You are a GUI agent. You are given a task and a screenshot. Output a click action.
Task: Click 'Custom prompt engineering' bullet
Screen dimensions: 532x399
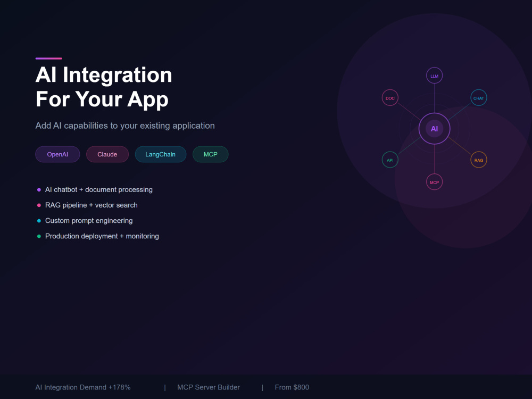[85, 221]
